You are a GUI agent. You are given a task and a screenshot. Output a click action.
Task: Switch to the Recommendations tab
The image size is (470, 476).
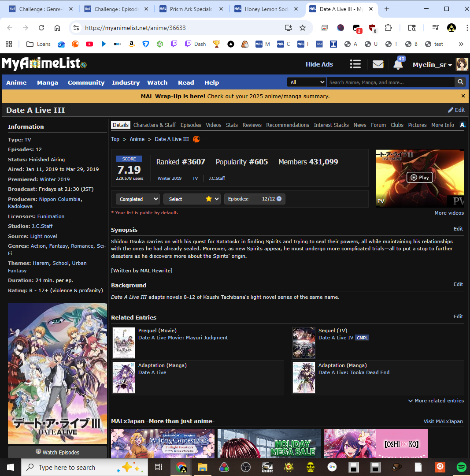coord(288,125)
